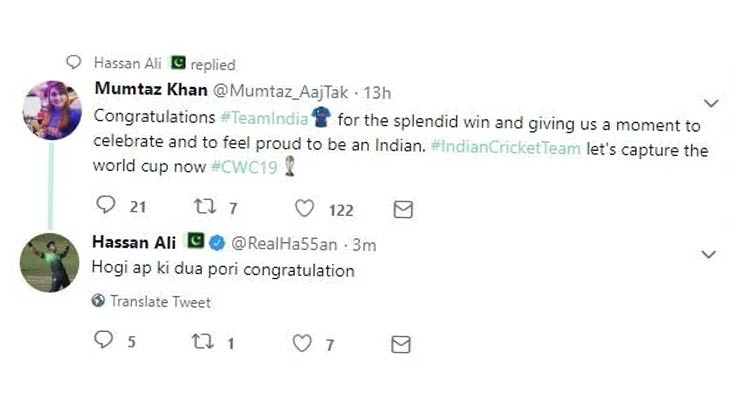Like Mumtaz Khan's tweet
The height and width of the screenshot is (420, 750).
tap(305, 208)
